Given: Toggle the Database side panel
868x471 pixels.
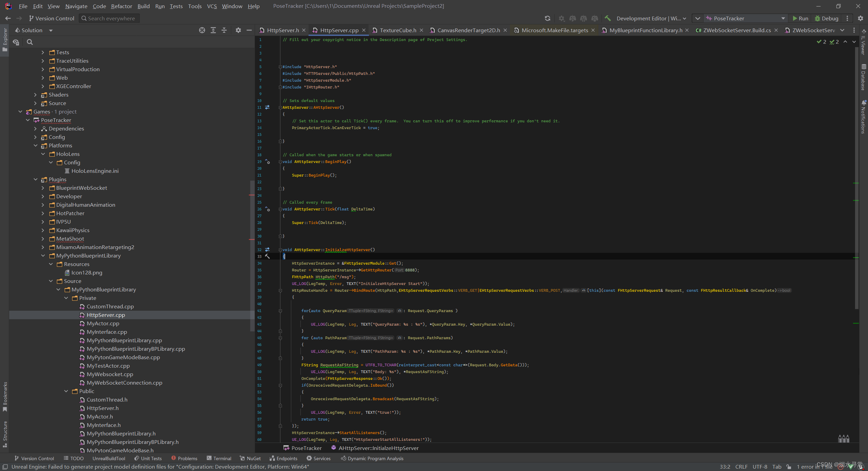Looking at the screenshot, I should 863,78.
